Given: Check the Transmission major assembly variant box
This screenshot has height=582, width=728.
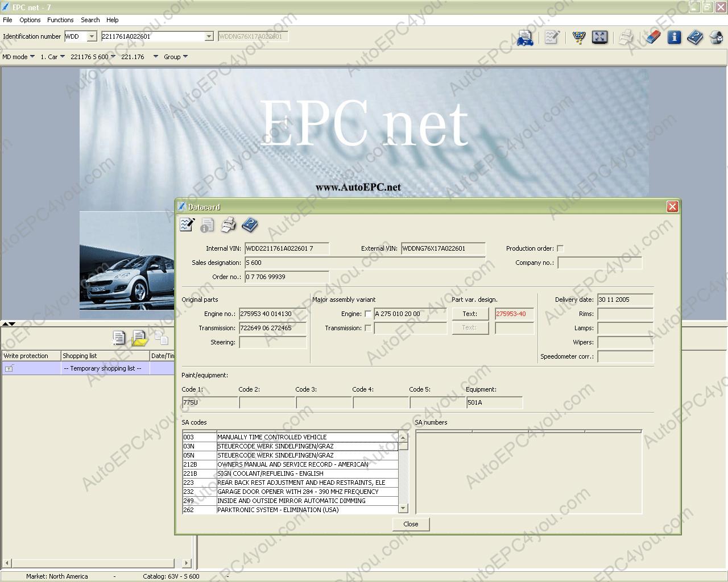Looking at the screenshot, I should [368, 328].
